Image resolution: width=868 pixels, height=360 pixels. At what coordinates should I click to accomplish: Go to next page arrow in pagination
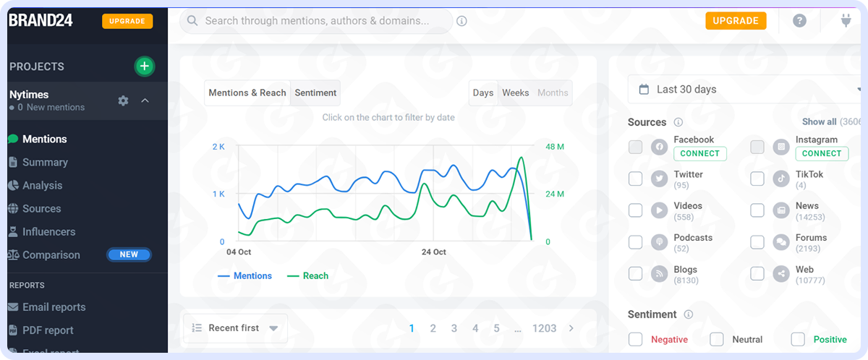571,328
